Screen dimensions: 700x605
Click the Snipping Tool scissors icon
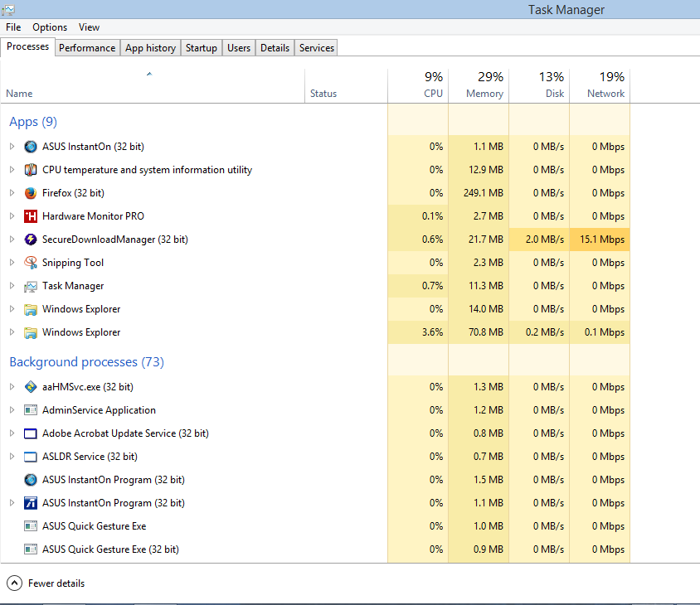click(x=31, y=263)
